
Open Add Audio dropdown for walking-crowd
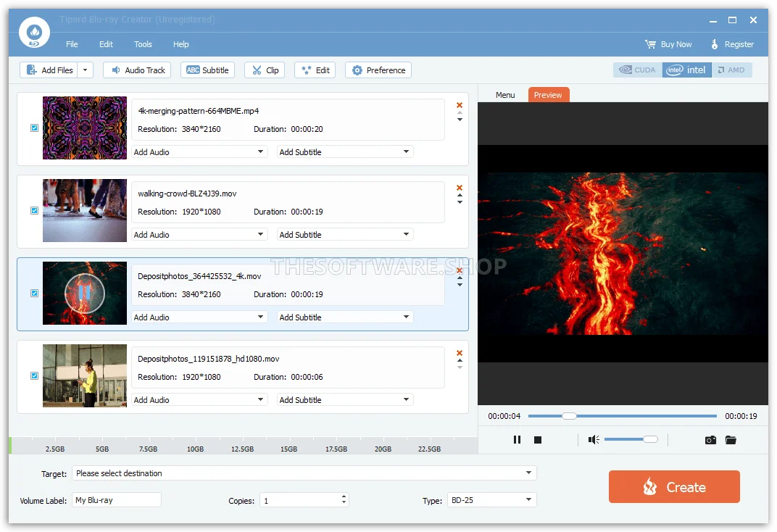pos(199,234)
